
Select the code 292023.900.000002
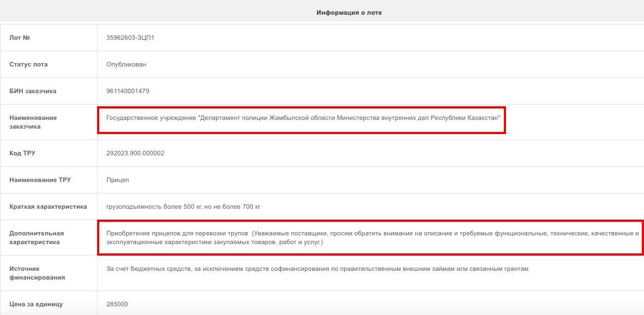tap(135, 153)
